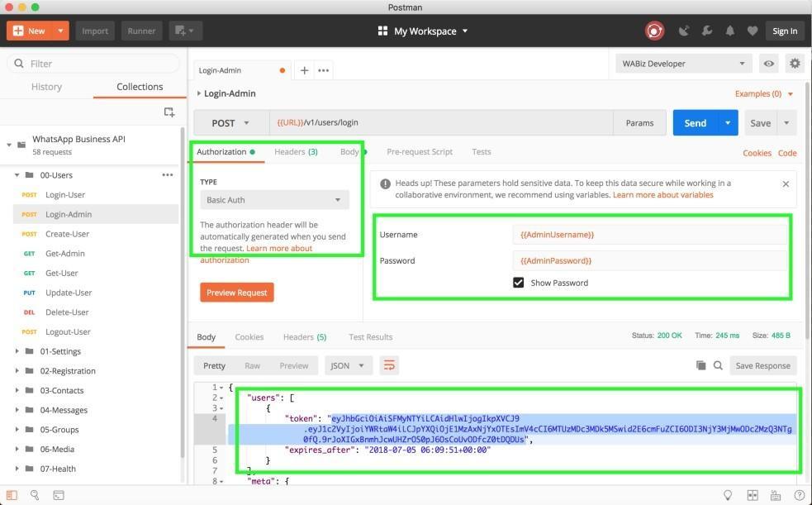Toggle response word wrap icon
812x505 pixels.
click(390, 365)
